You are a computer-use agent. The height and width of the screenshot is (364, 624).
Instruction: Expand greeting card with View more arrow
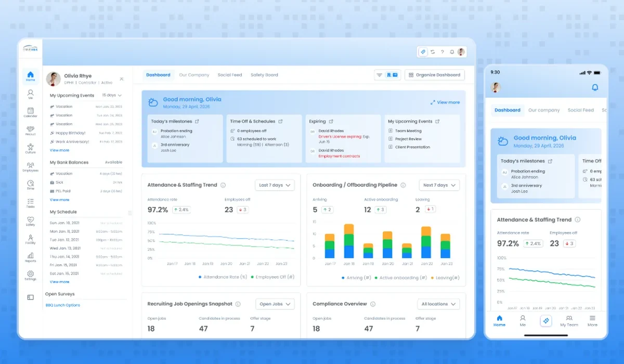445,102
